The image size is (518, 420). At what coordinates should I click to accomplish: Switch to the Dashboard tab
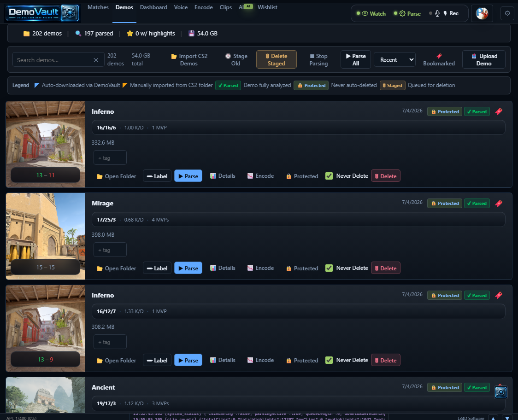(153, 7)
